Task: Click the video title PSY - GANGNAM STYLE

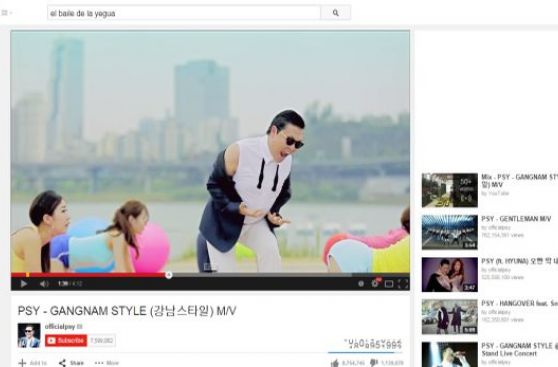Action: (x=127, y=311)
